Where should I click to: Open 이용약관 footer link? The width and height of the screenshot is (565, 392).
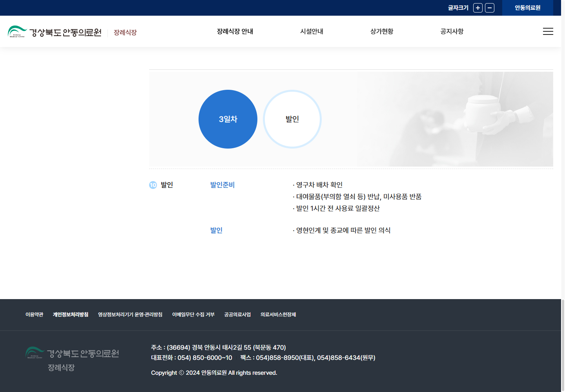pos(35,314)
